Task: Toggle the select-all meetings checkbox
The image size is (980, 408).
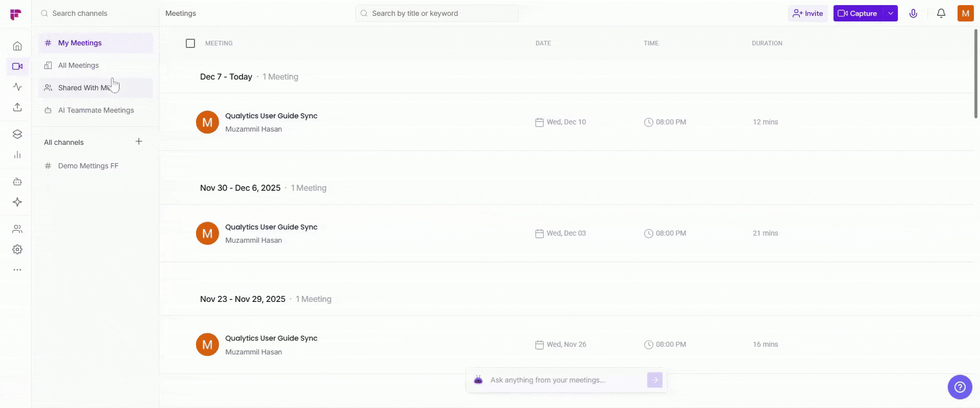Action: click(190, 43)
